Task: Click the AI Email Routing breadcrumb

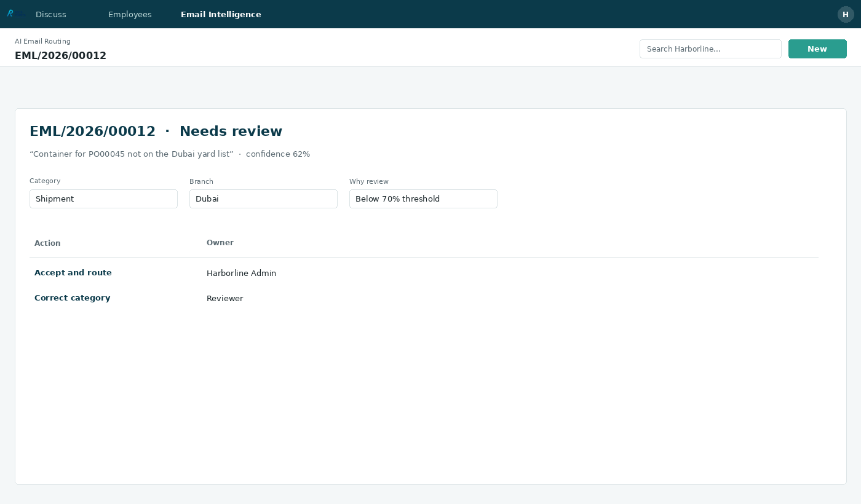Action: tap(42, 41)
